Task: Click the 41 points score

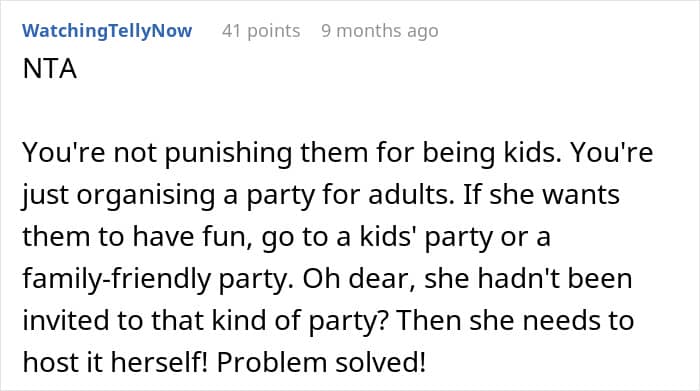Action: tap(261, 31)
